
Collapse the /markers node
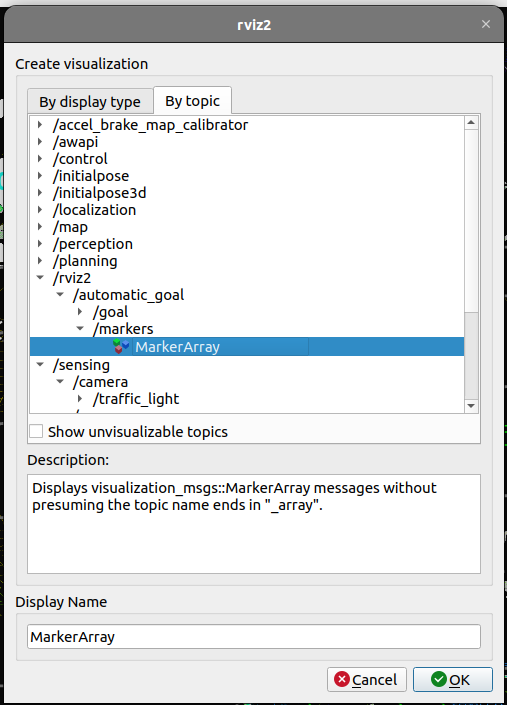coord(80,329)
